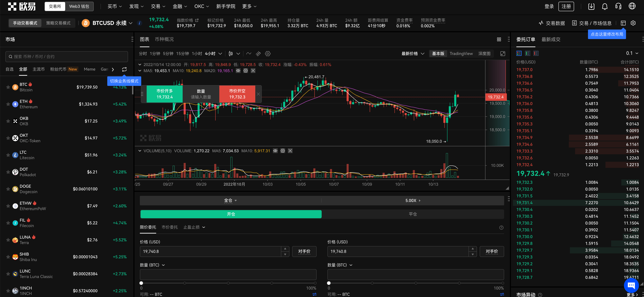Select bids-only order book view icon
The width and height of the screenshot is (644, 297).
coord(528,53)
